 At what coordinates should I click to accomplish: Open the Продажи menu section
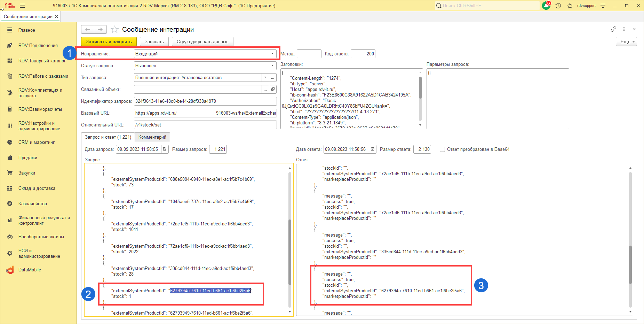point(28,158)
